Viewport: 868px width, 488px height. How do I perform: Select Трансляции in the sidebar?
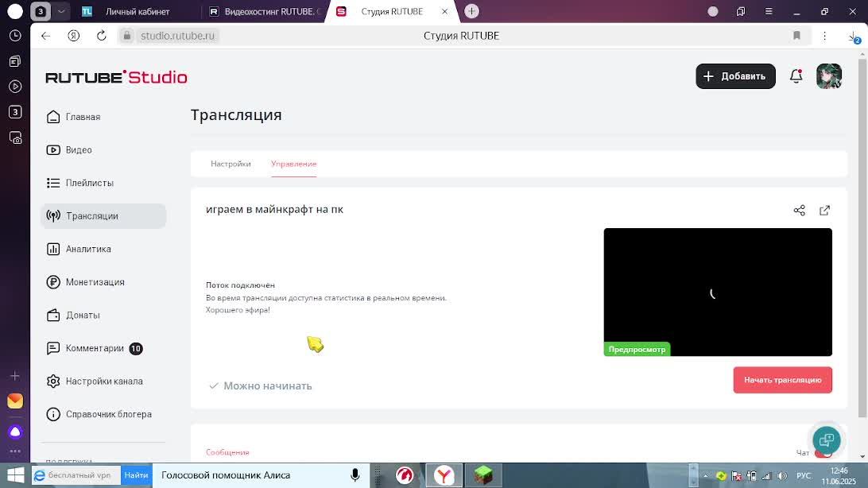[x=103, y=215]
